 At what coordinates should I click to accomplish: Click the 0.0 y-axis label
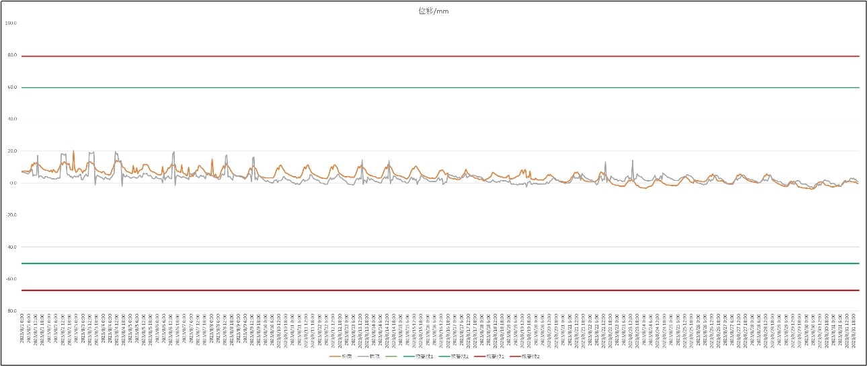tap(12, 183)
